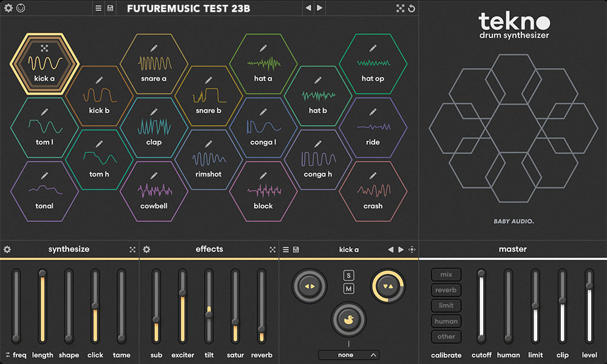Click the face icon next to settings gear
The width and height of the screenshot is (607, 364).
point(21,8)
